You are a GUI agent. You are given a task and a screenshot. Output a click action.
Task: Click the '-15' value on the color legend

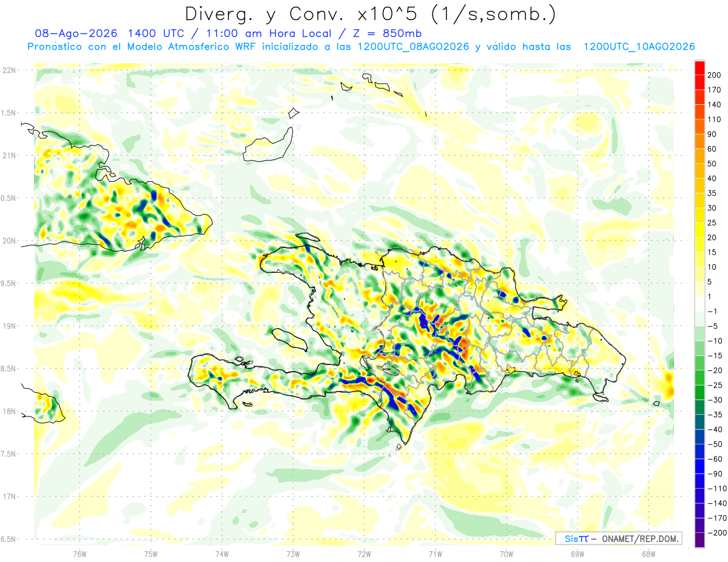coord(715,356)
